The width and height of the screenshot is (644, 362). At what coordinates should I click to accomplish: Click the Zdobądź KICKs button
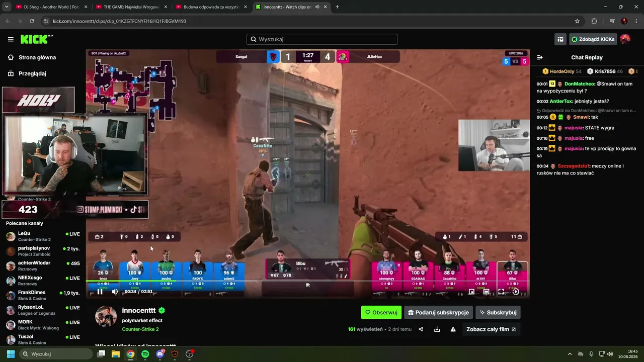(593, 39)
